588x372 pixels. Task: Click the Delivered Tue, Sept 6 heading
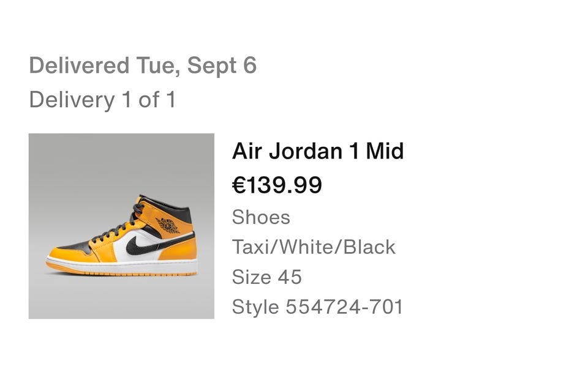[143, 65]
